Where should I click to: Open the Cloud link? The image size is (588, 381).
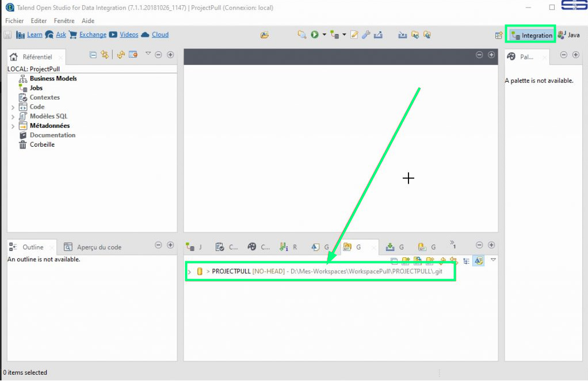click(x=160, y=35)
